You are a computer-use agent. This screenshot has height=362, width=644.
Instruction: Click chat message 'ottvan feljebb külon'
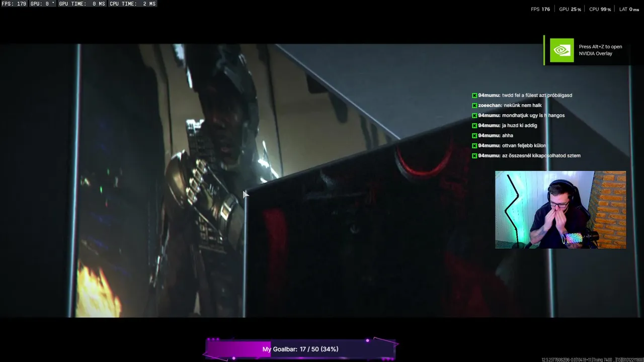coord(524,145)
